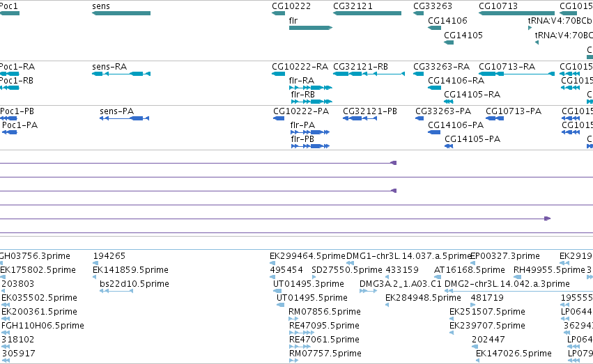Click the EK175802.5prime EST label
Screen dimensions: 593x364
coord(38,270)
